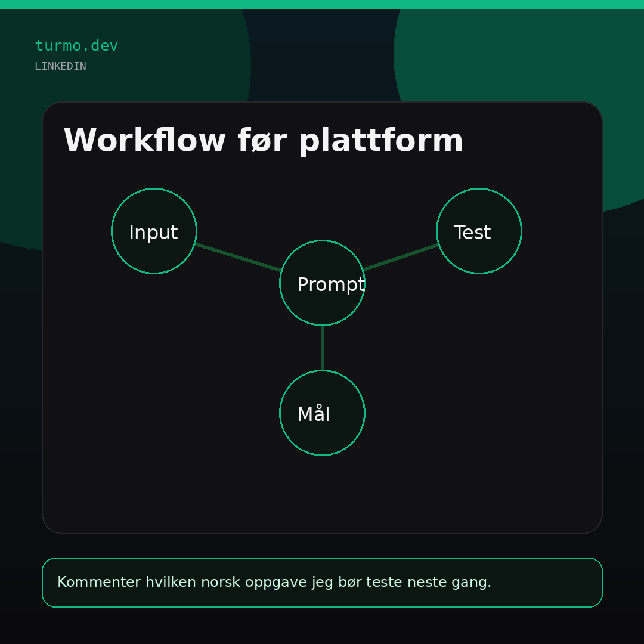Click the LINKEDIN label

coord(60,66)
